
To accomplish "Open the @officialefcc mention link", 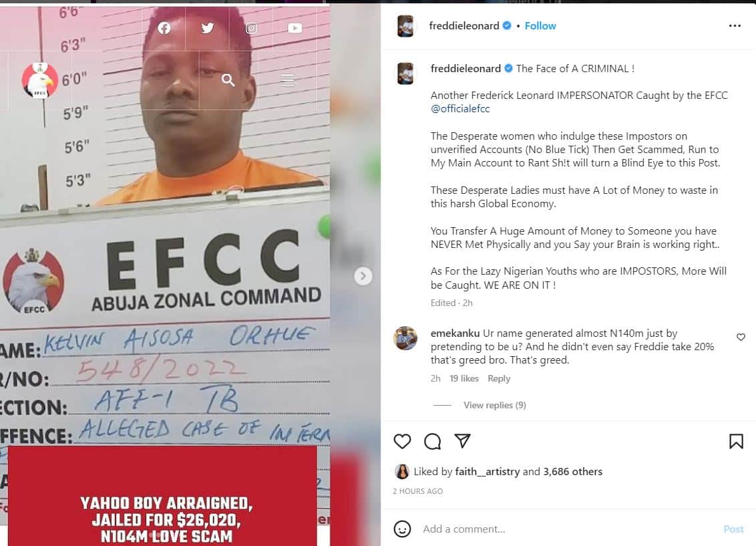I will coord(460,108).
